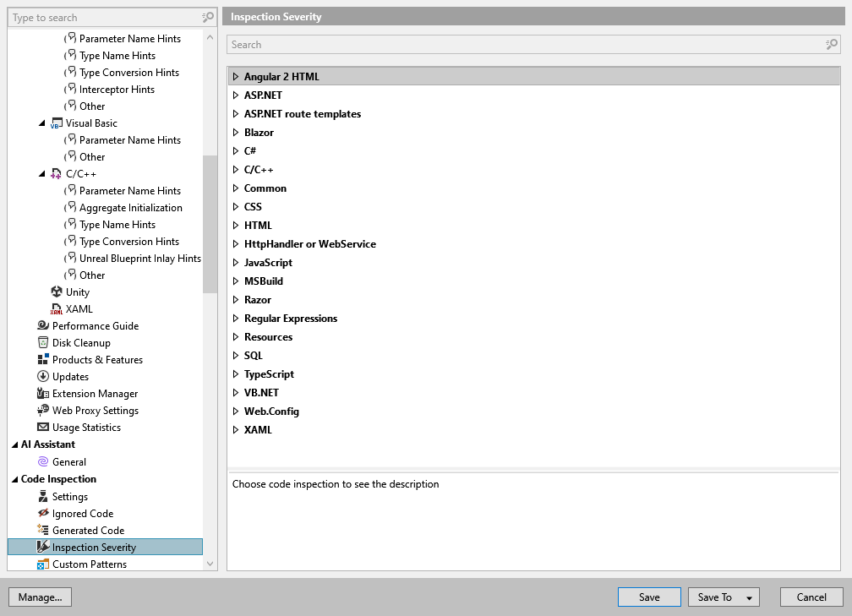Screen dimensions: 852x616
Task: Collapse the Code Inspection section
Action: click(14, 479)
